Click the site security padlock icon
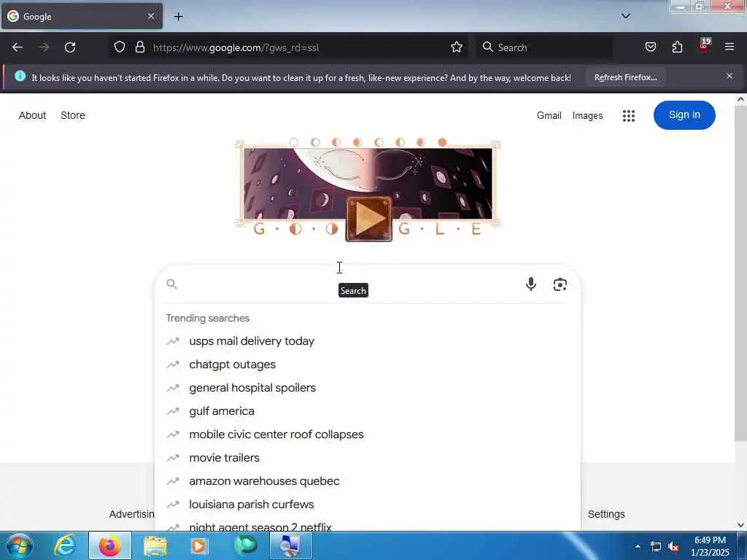This screenshot has height=560, width=747. tap(139, 47)
